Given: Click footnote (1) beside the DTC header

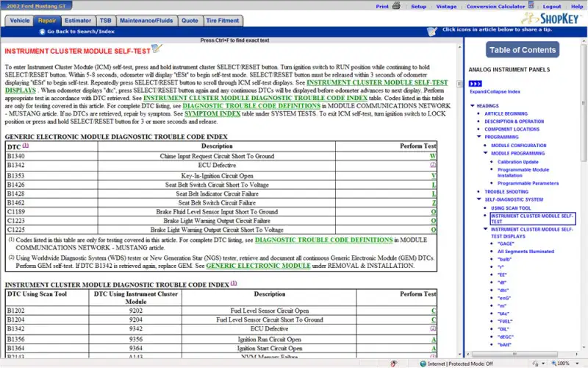Looking at the screenshot, I should tap(25, 145).
